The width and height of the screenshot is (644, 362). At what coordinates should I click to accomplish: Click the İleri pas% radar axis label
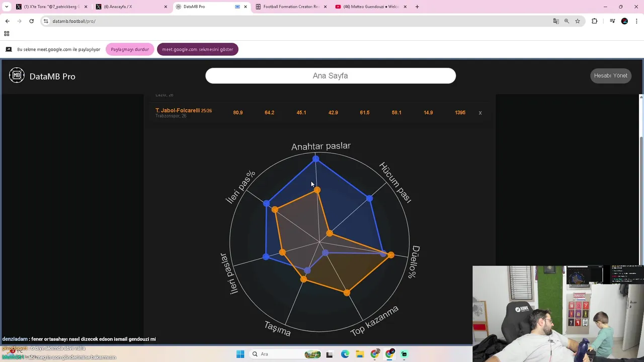240,187
